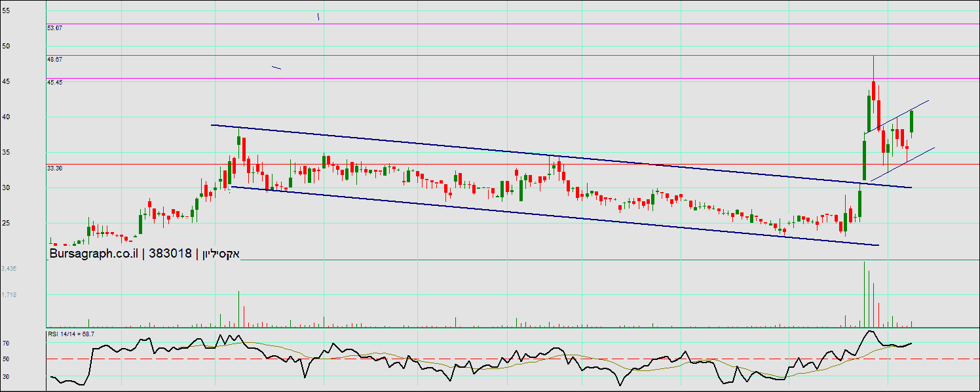
Task: Click the 25 price axis label
Action: pyautogui.click(x=6, y=223)
